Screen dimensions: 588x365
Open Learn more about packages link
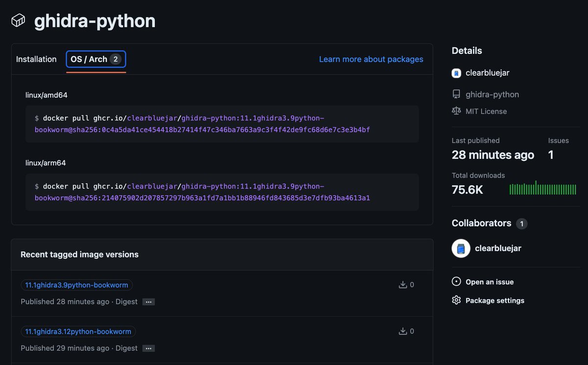(371, 59)
